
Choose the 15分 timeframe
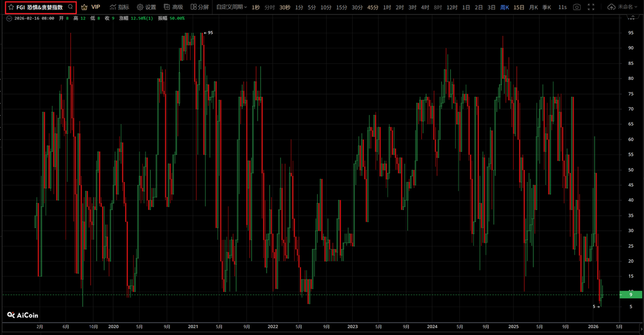click(341, 7)
